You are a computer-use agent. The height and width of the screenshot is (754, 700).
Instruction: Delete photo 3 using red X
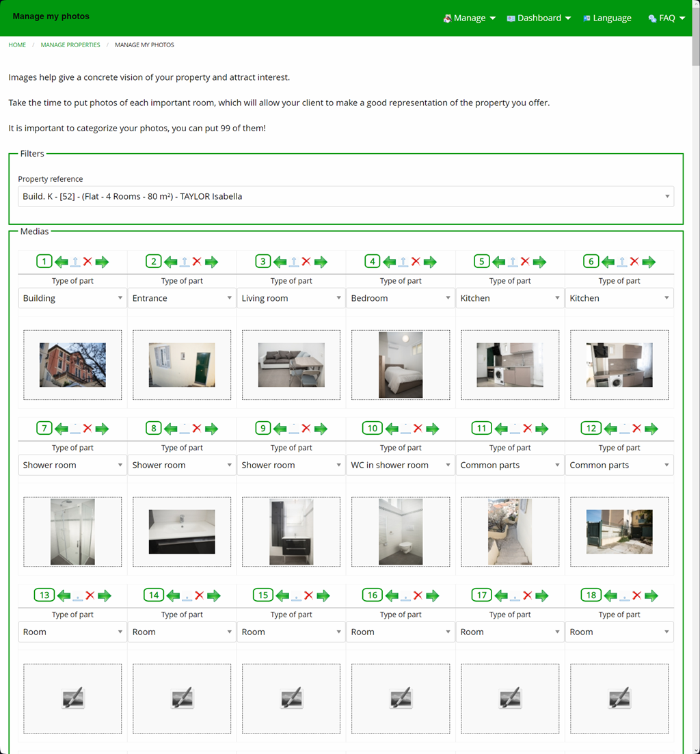(306, 262)
